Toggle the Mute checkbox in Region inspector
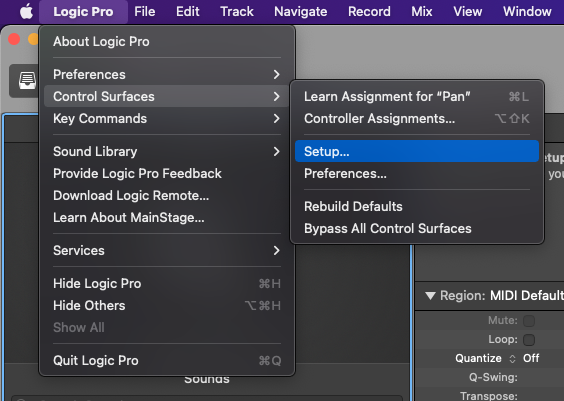 [x=529, y=320]
